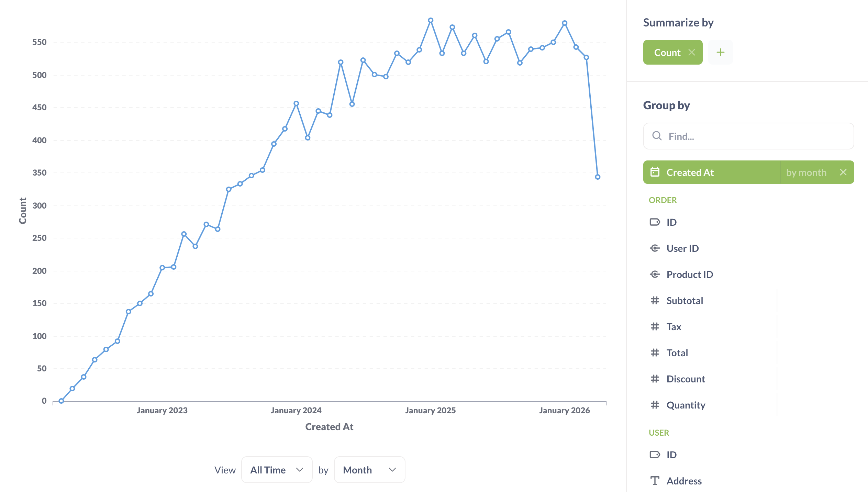This screenshot has width=868, height=492.
Task: Click the Product ID foreign key icon
Action: coord(655,274)
